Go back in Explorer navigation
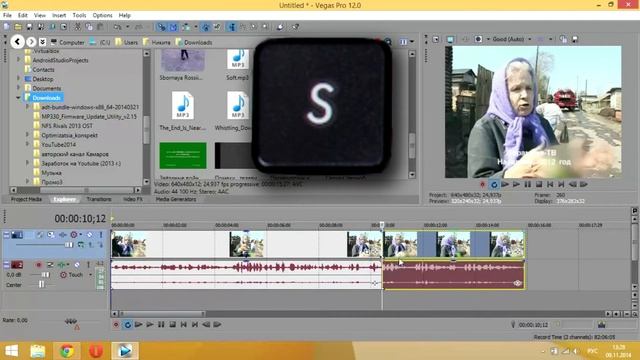 click(x=17, y=42)
